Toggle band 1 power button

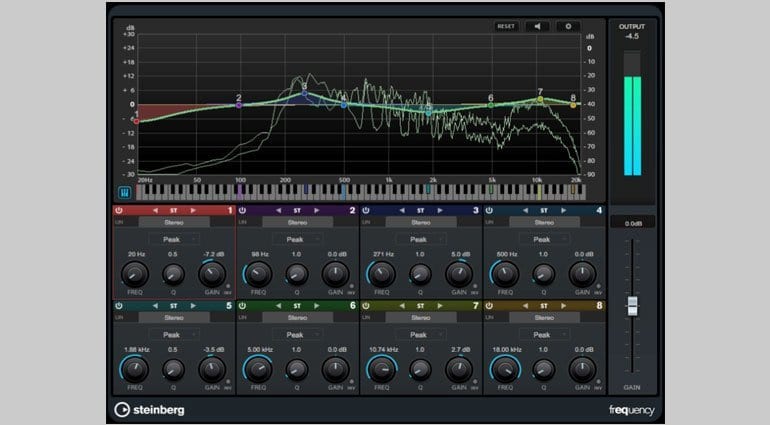coord(119,210)
